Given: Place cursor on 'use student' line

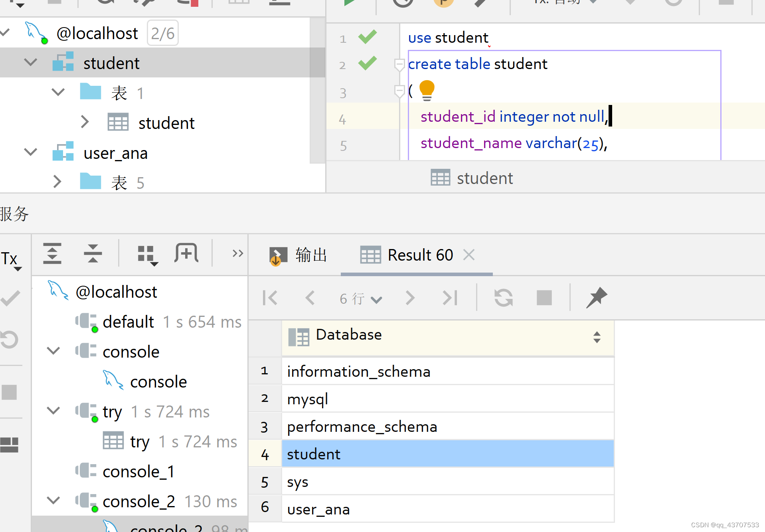Looking at the screenshot, I should (448, 38).
